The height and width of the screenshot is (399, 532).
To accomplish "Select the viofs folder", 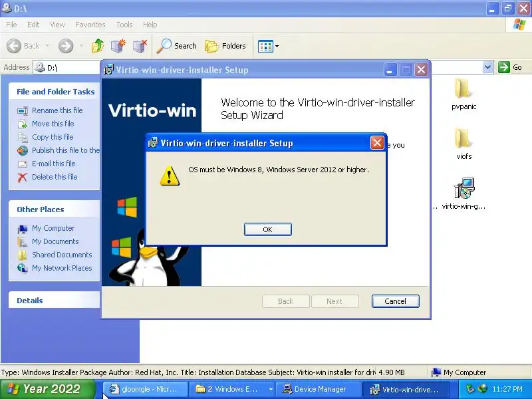I will pyautogui.click(x=464, y=144).
